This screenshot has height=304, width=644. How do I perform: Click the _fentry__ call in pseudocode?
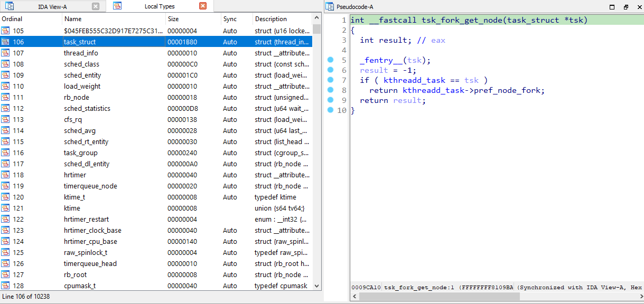381,60
